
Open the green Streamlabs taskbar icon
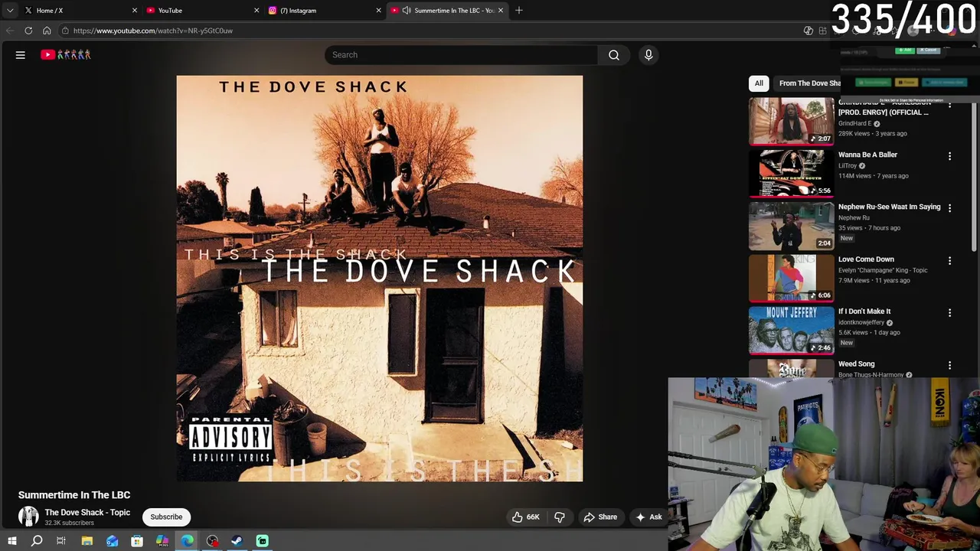(x=263, y=542)
